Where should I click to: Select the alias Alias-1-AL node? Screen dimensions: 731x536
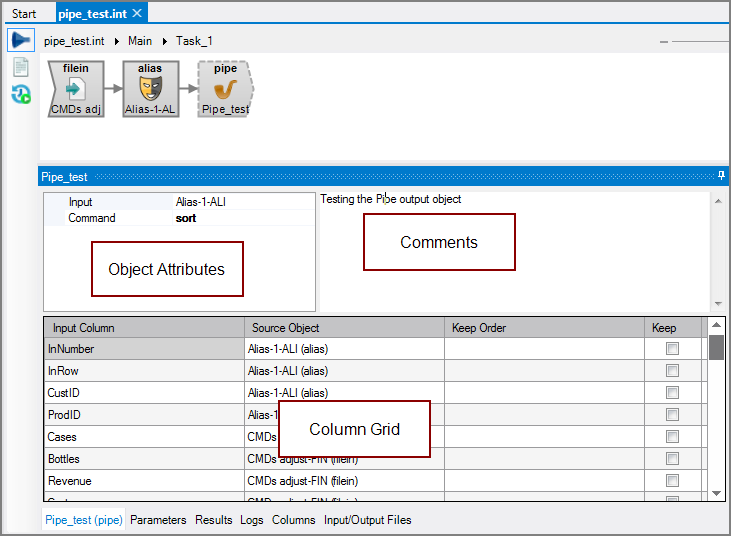click(150, 89)
